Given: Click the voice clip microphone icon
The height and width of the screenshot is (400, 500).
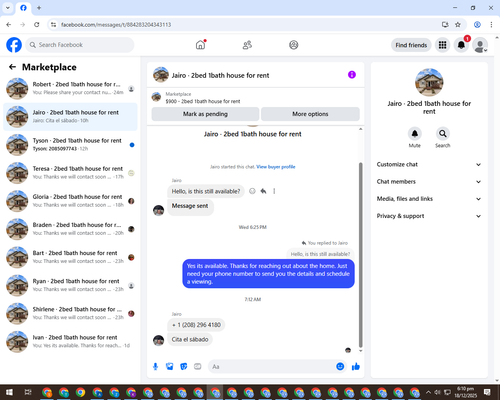Looking at the screenshot, I should tap(155, 367).
